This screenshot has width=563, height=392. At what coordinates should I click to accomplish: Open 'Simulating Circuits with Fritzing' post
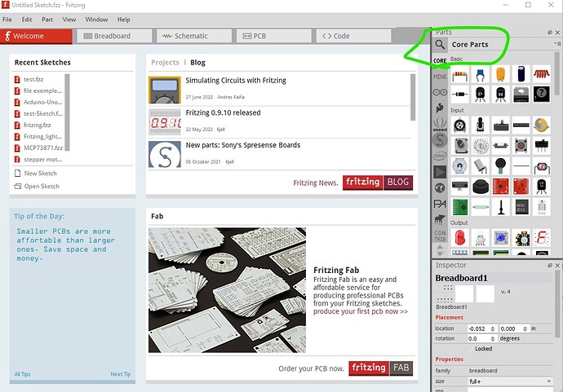coord(236,81)
